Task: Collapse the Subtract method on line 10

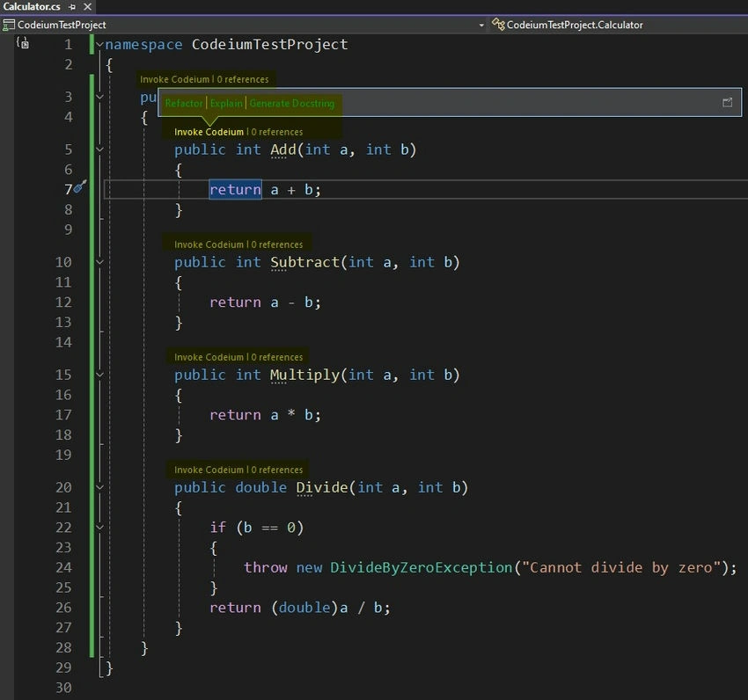Action: click(x=99, y=262)
